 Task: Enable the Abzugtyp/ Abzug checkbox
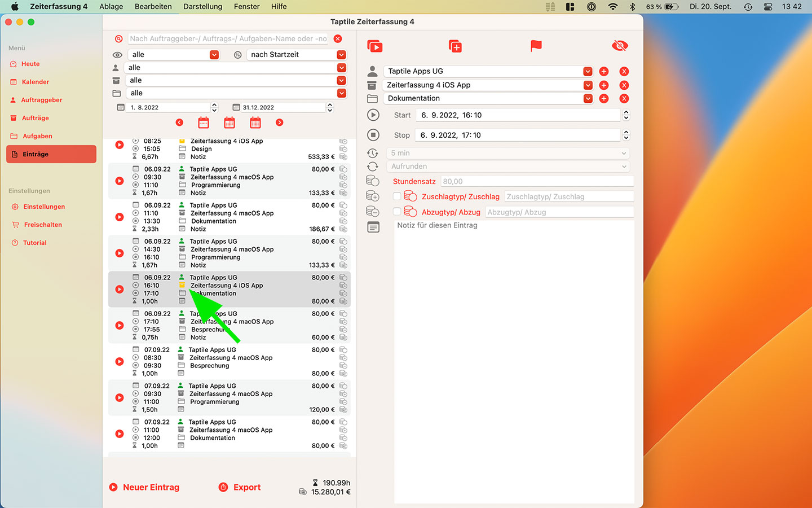[x=397, y=212]
